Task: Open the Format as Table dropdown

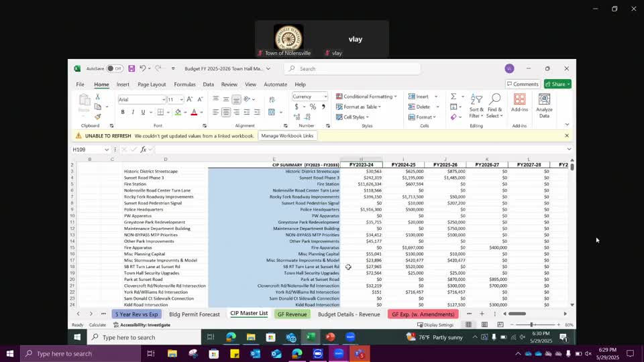Action: (x=358, y=107)
